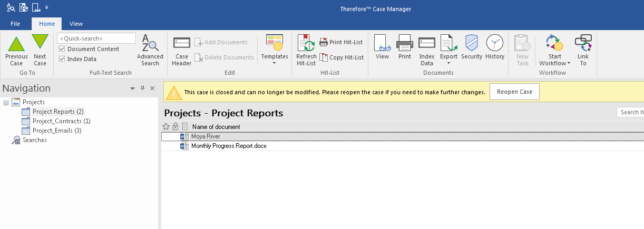
Task: Open the File menu
Action: pyautogui.click(x=15, y=24)
